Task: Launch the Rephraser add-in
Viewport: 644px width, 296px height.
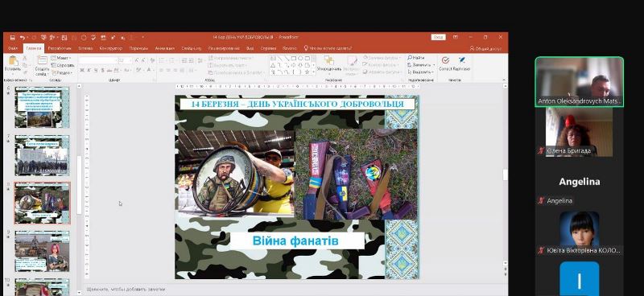Action: [461, 64]
